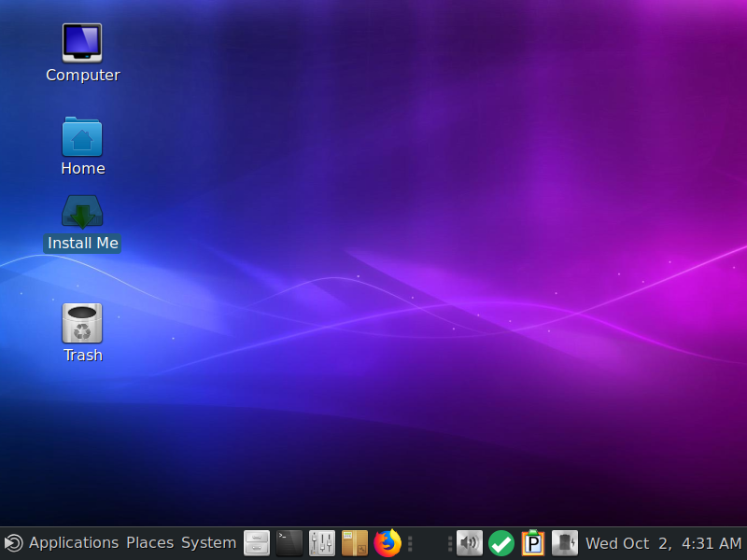The image size is (747, 560).
Task: Click the battery power manager icon
Action: pos(565,543)
